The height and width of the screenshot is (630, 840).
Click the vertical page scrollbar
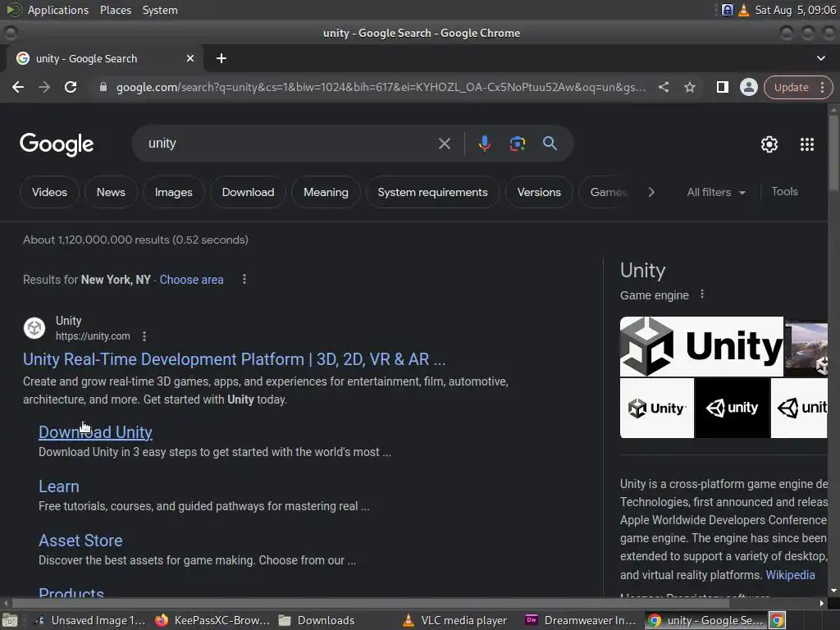click(x=833, y=153)
